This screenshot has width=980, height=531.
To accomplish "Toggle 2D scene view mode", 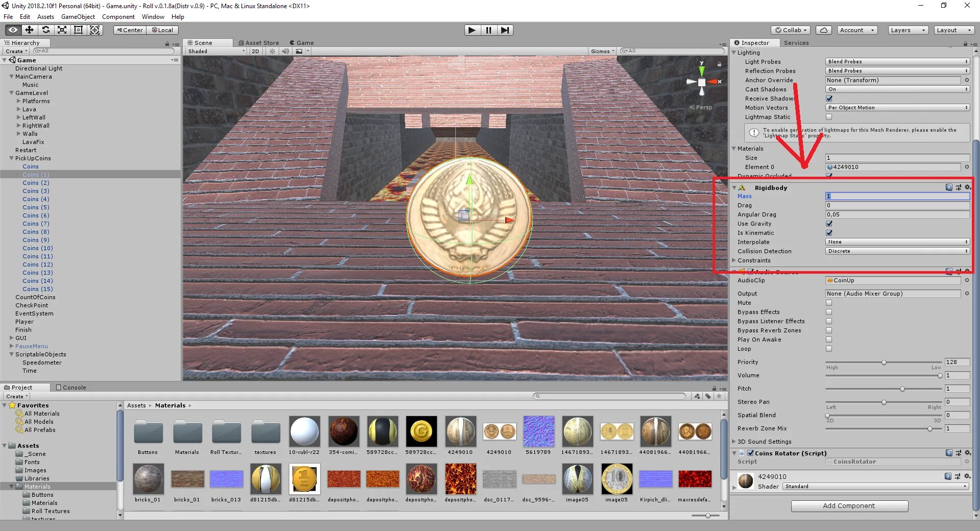I will [x=256, y=51].
